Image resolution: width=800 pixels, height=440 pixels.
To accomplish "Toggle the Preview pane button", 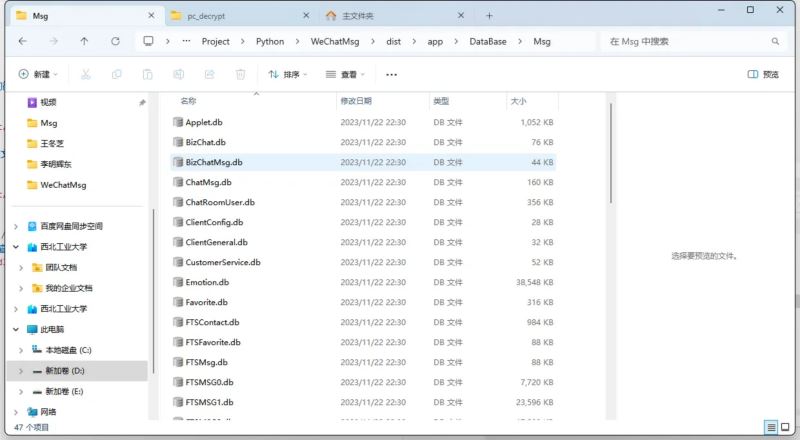I will [x=763, y=74].
